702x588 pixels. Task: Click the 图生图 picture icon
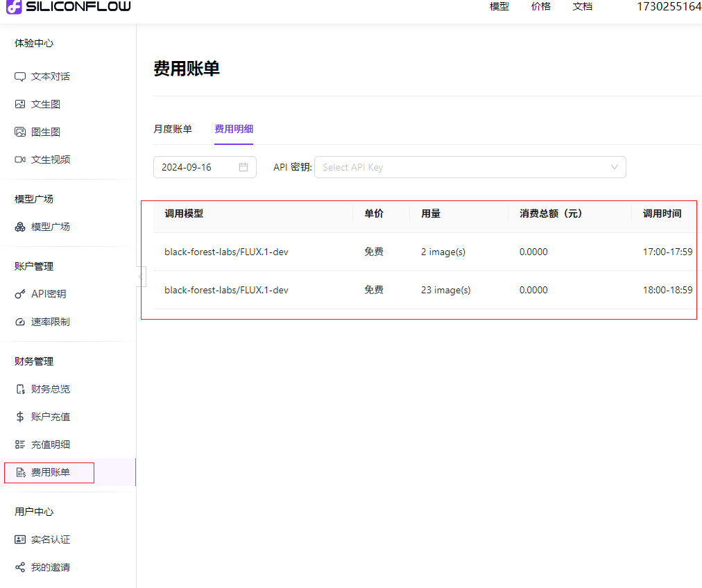coord(20,132)
